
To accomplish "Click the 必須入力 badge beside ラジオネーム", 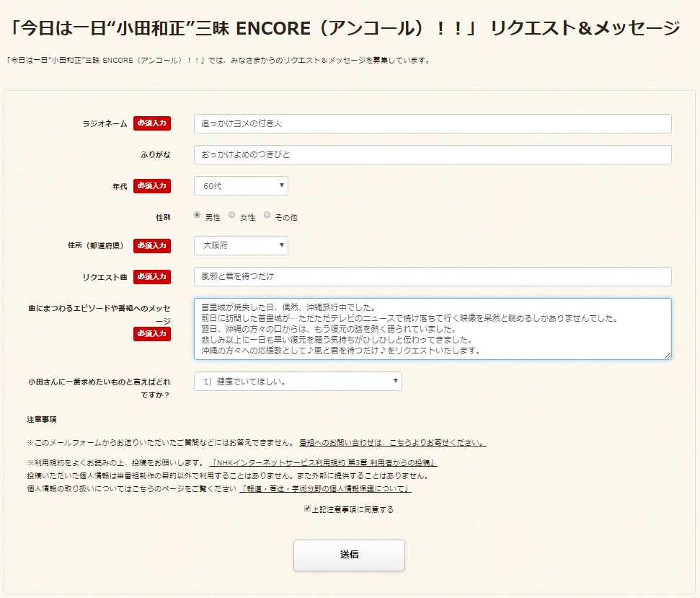I will pyautogui.click(x=152, y=123).
